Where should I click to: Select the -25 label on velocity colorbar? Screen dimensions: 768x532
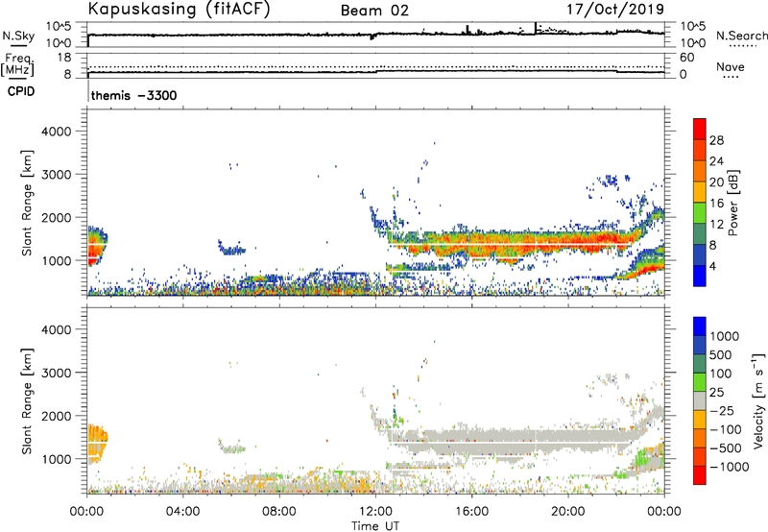(722, 410)
